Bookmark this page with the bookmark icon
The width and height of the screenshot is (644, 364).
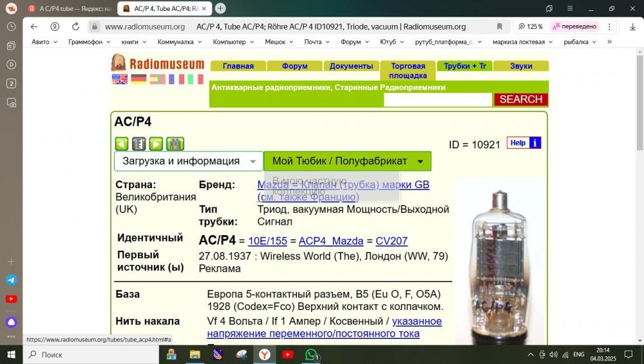[x=499, y=26]
